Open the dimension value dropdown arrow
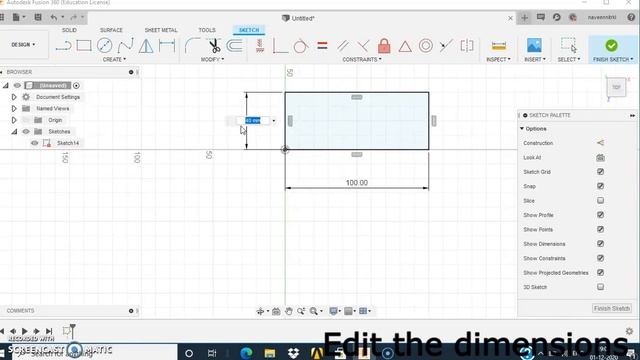This screenshot has height=360, width=640. point(273,121)
